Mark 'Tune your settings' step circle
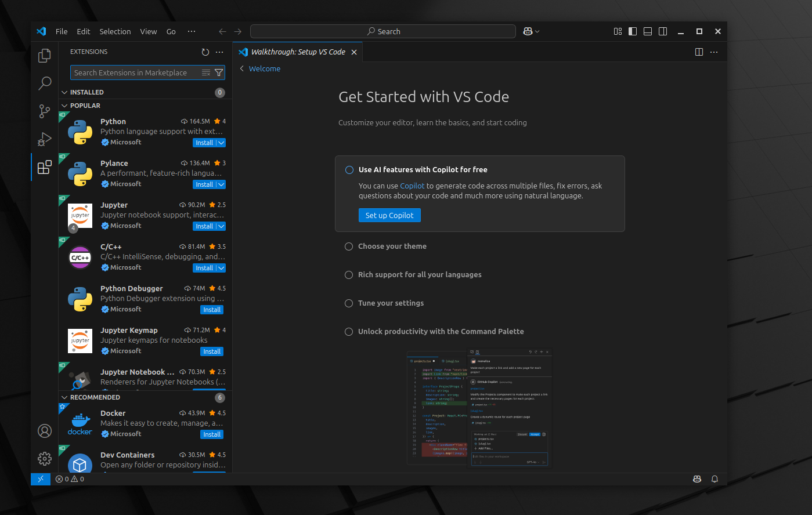The height and width of the screenshot is (515, 812). point(349,303)
